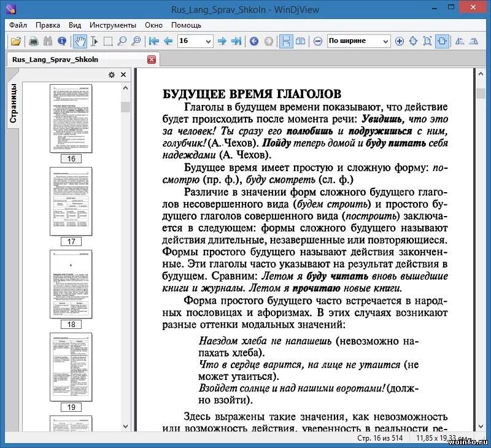491x448 pixels.
Task: Click document view scroll down arrow
Action: coord(481,426)
